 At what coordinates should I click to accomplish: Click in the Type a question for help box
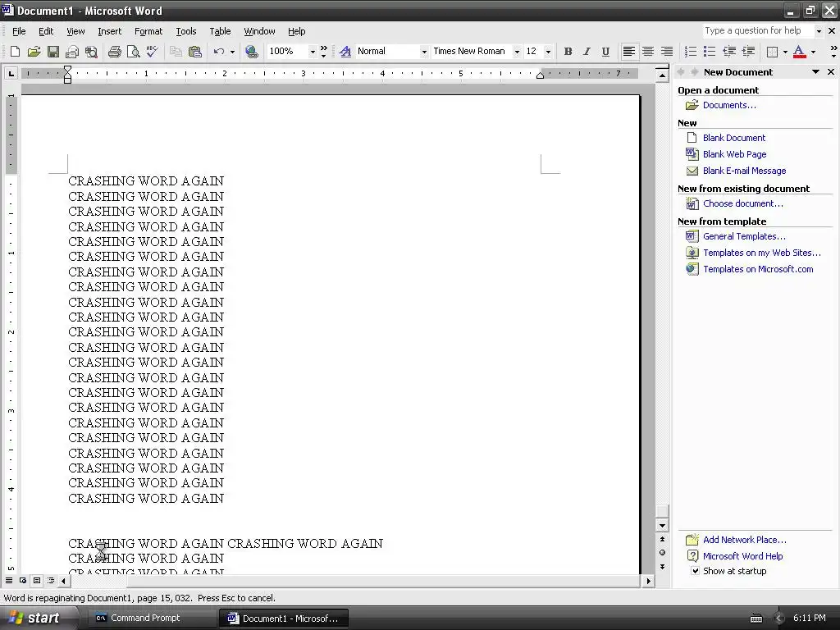click(x=757, y=31)
